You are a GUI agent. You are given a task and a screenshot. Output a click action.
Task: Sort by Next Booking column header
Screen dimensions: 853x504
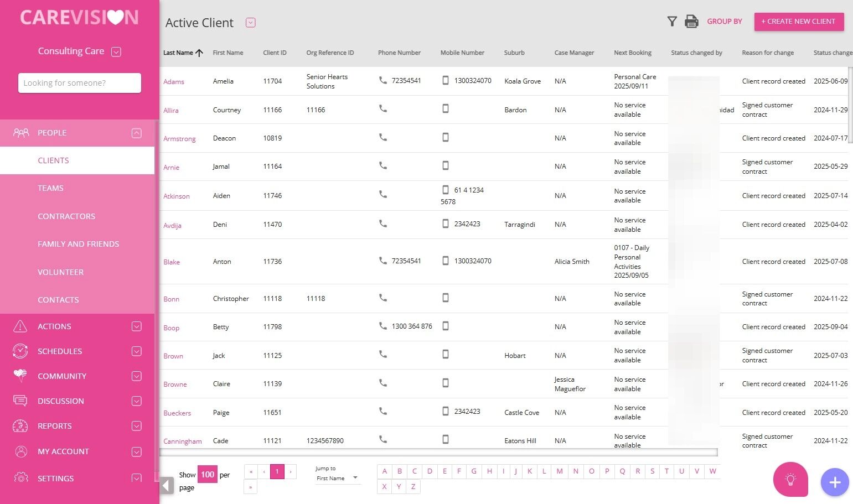[x=633, y=53]
